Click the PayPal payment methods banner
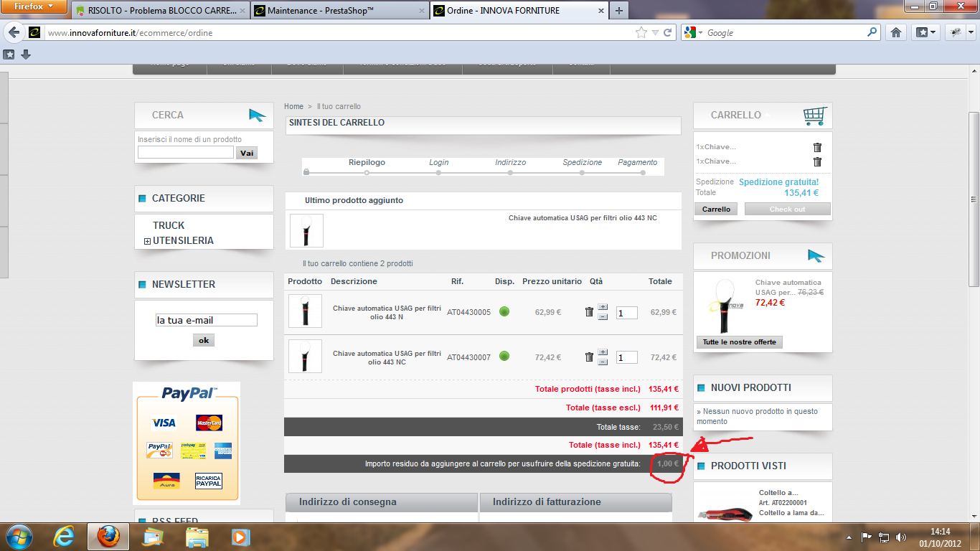980x551 pixels. (187, 443)
